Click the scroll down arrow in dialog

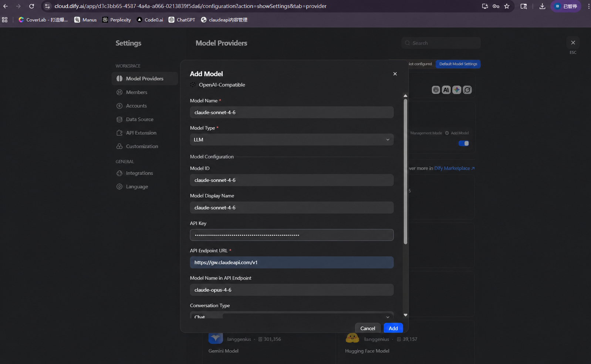(x=405, y=315)
